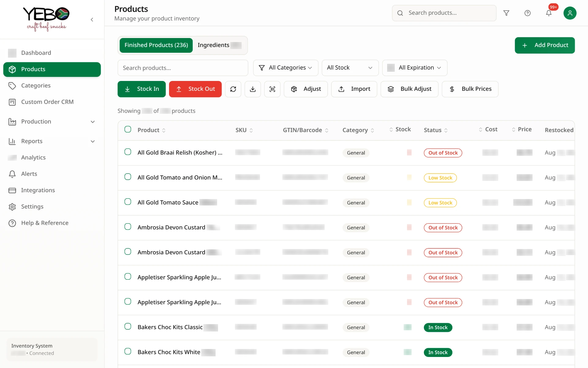Screen dimensions: 588x368
Task: Click the refresh icon button
Action: (233, 89)
